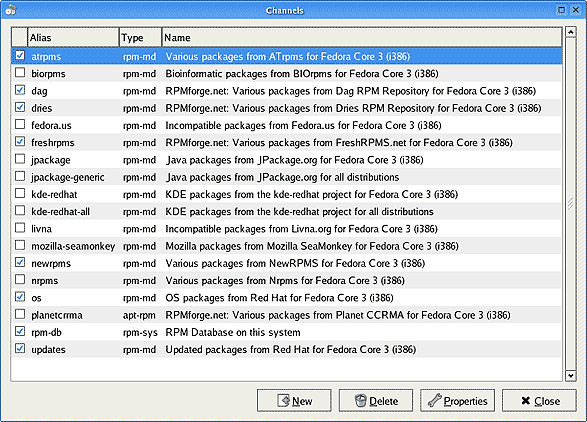
Task: Click the scrollbar down arrow
Action: click(570, 376)
